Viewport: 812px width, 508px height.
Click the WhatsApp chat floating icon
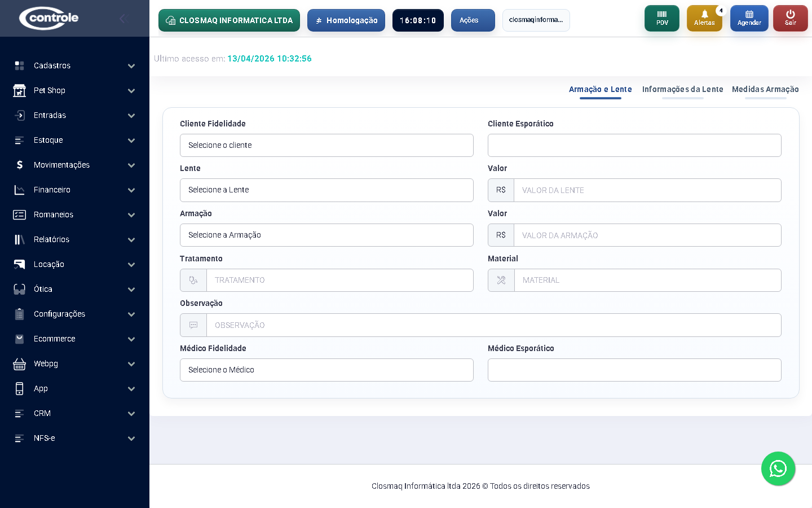(x=778, y=468)
